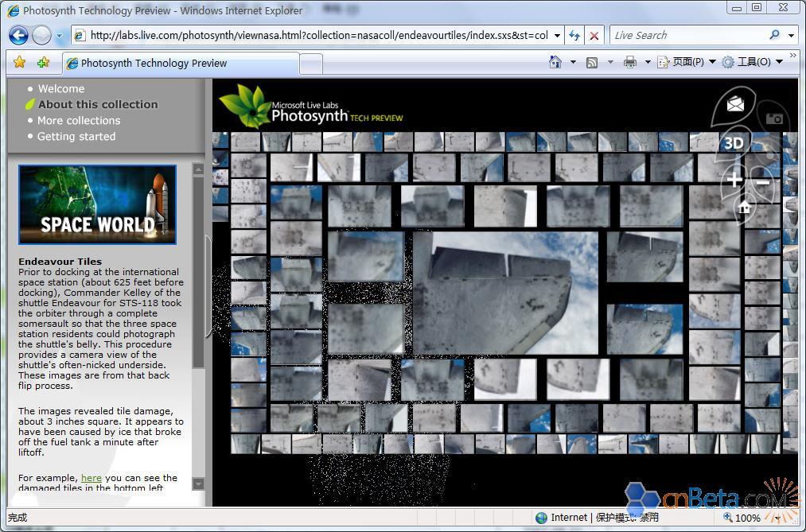The height and width of the screenshot is (532, 806).
Task: Open the 页面(P) page menu
Action: point(687,62)
